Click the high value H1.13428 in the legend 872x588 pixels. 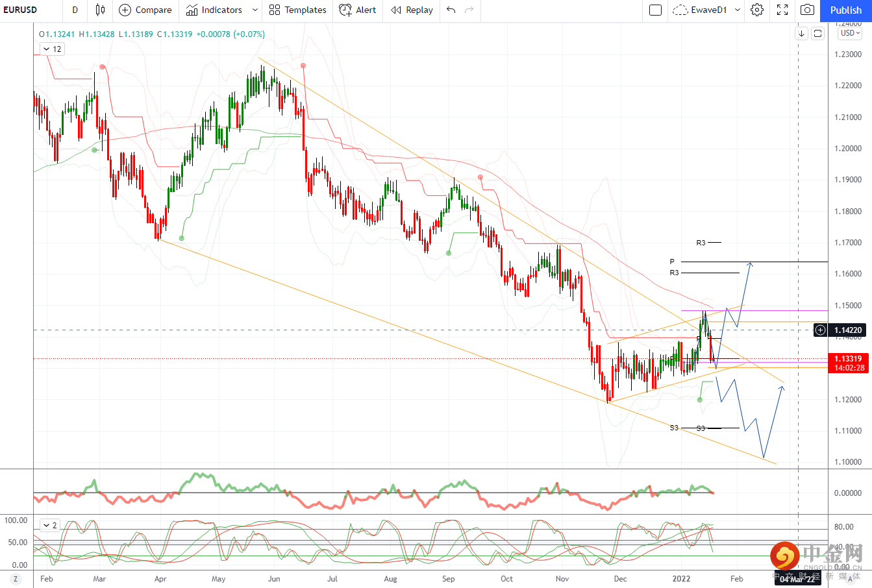click(x=97, y=34)
